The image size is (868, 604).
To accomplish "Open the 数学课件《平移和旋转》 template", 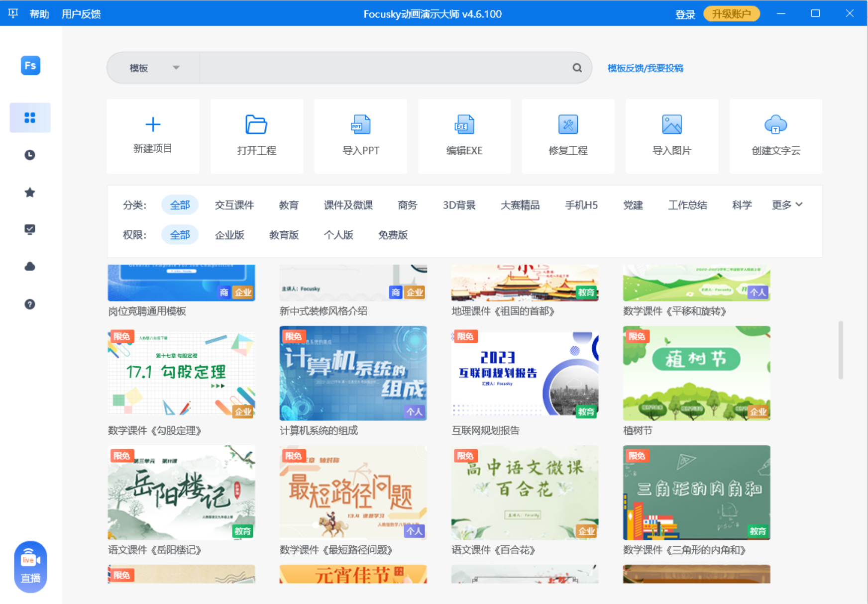I will tap(696, 283).
